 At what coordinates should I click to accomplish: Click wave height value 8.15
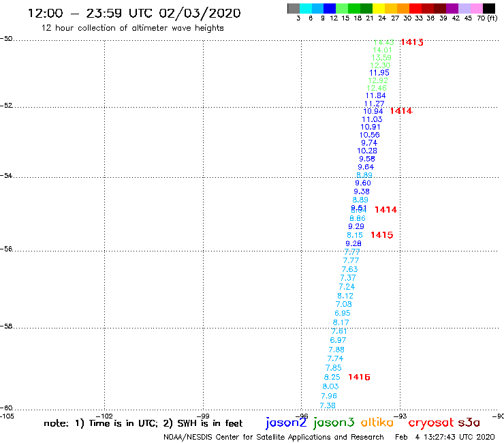coord(355,235)
